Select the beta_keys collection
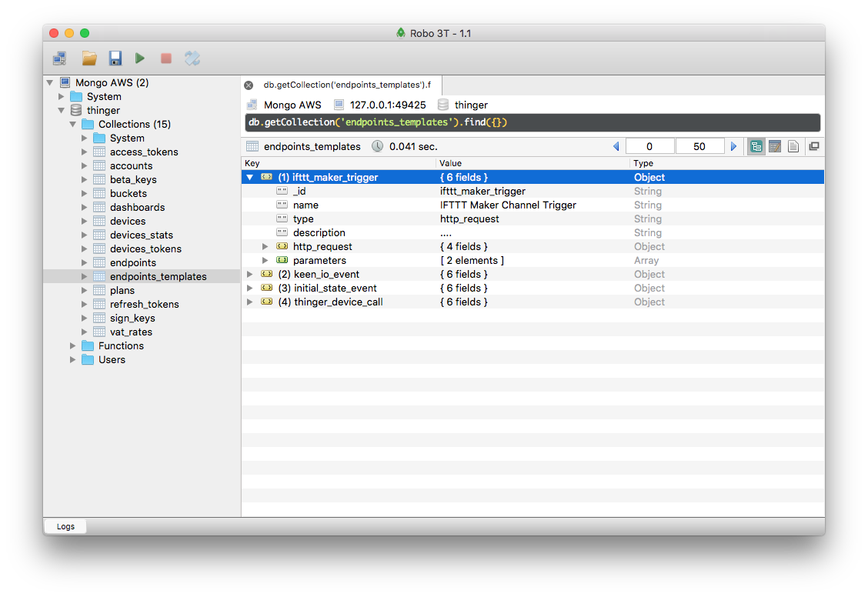 point(133,180)
